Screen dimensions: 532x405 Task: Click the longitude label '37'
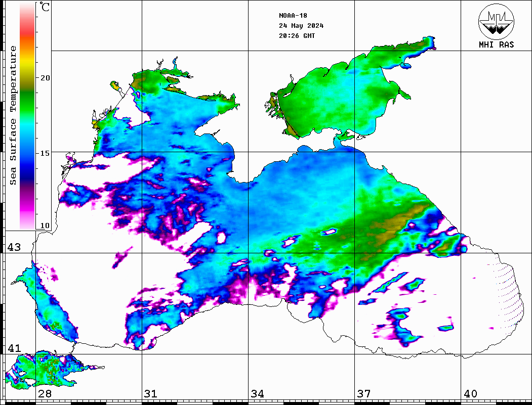364,393
